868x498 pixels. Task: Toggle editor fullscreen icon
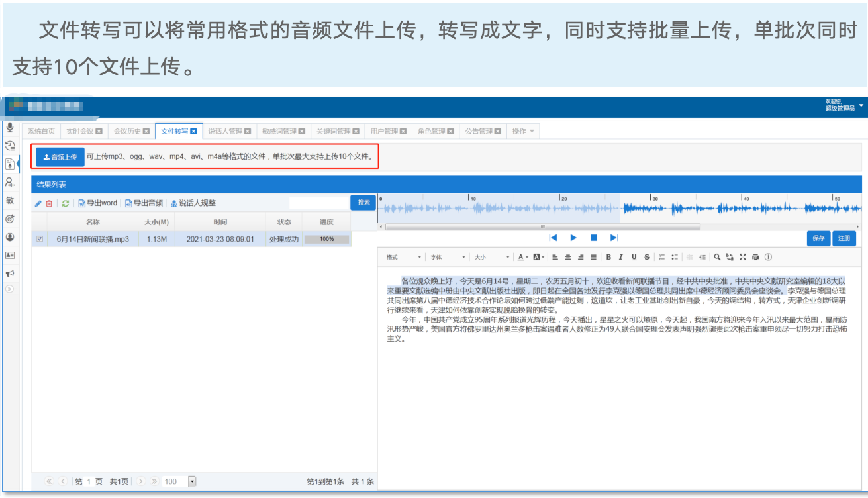click(743, 257)
